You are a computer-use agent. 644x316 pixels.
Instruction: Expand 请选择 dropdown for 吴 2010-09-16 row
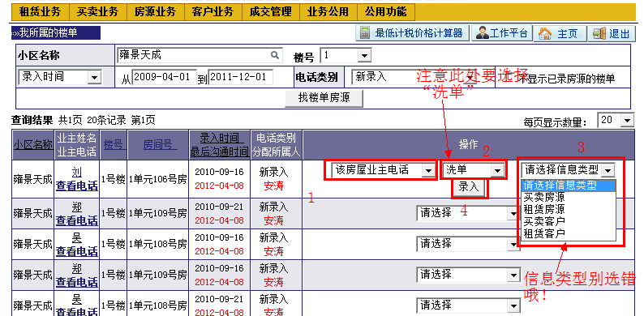pos(513,245)
